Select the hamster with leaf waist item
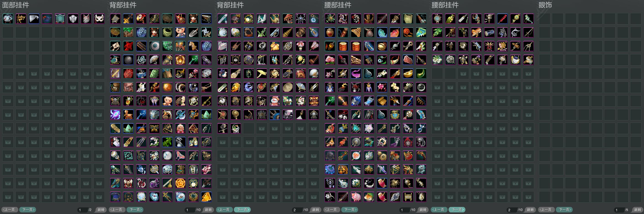Screen dimensions: 644x214 pos(369,197)
